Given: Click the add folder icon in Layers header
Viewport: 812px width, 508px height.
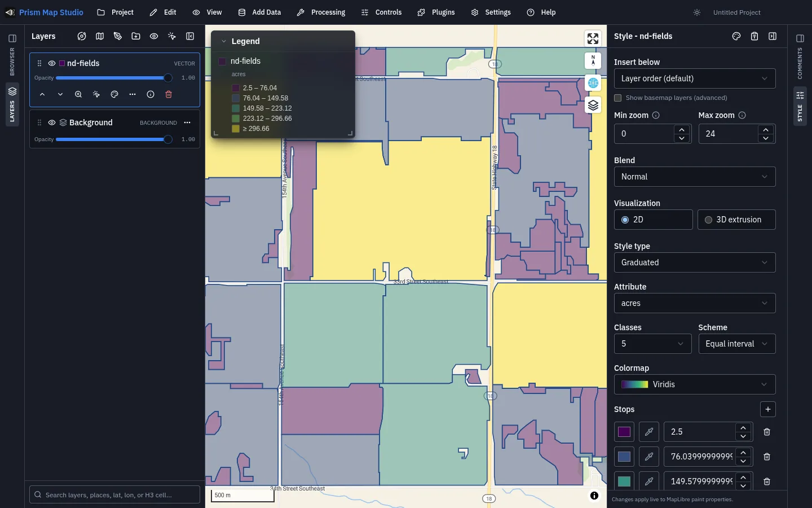Looking at the screenshot, I should coord(136,36).
